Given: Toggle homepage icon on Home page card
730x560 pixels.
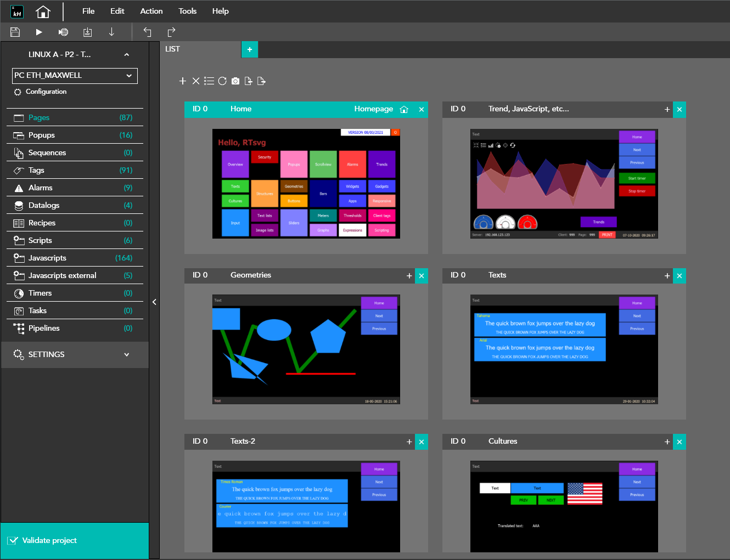Looking at the screenshot, I should (404, 110).
